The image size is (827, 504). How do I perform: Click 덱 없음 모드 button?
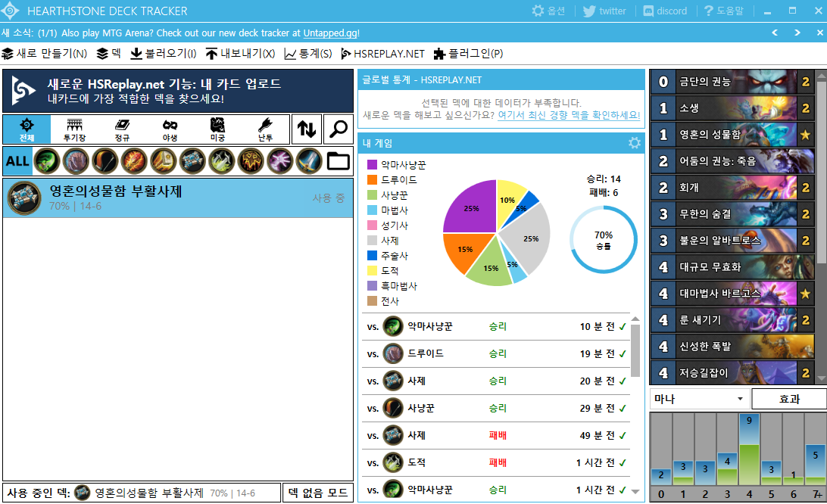318,493
